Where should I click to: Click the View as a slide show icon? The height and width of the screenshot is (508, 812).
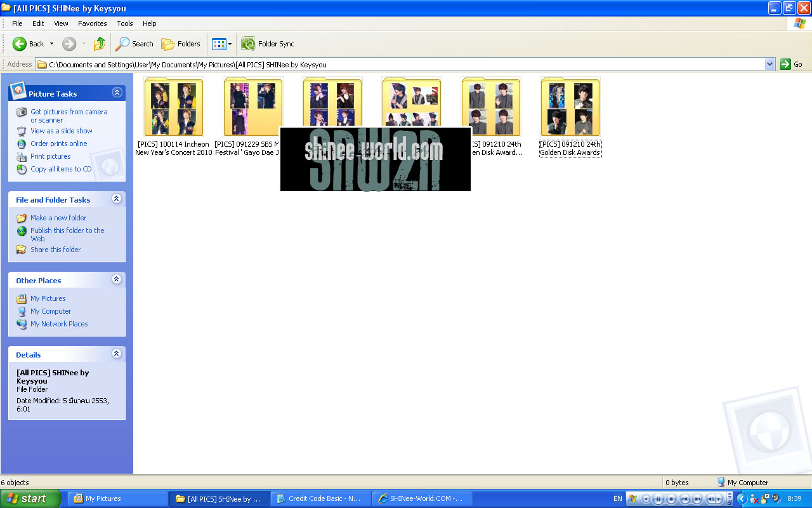[22, 131]
